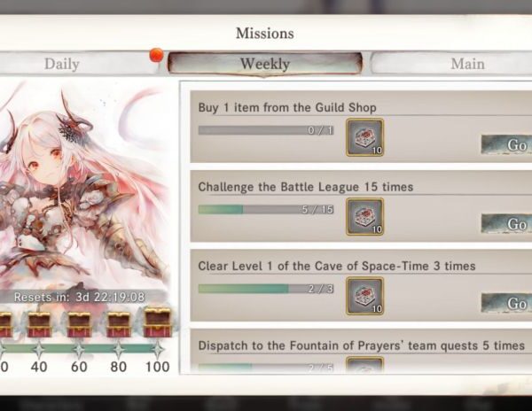532x411 pixels.
Task: Open the treasure chest at 40 points
Action: (39, 324)
